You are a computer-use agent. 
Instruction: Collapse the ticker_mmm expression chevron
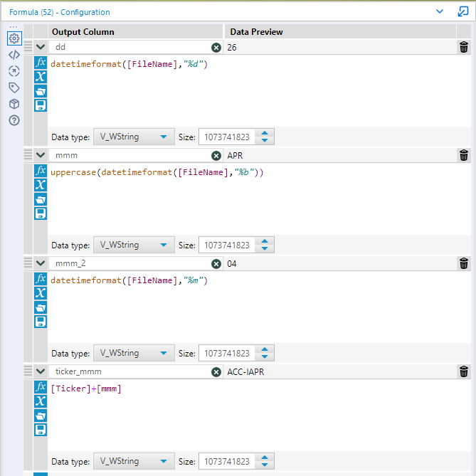[x=41, y=371]
